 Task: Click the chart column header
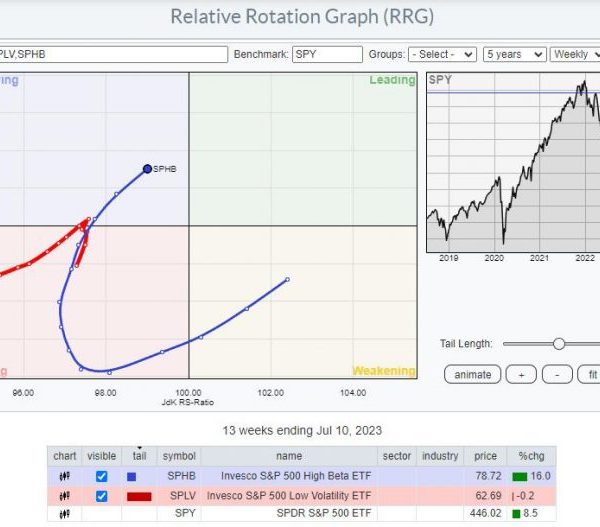point(65,456)
